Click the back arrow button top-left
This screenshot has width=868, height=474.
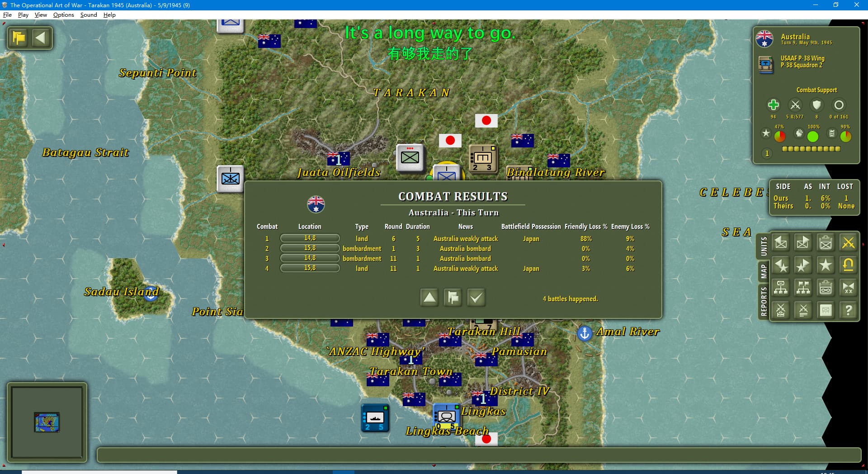point(41,38)
